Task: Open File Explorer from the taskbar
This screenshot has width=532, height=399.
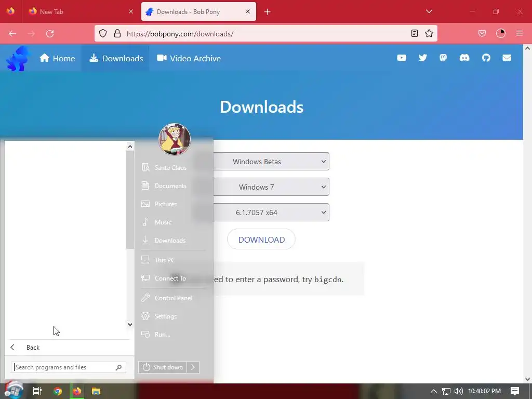Action: click(96, 391)
